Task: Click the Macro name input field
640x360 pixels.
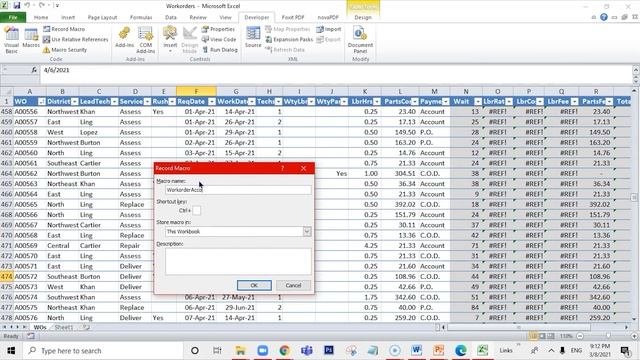Action: (x=238, y=190)
